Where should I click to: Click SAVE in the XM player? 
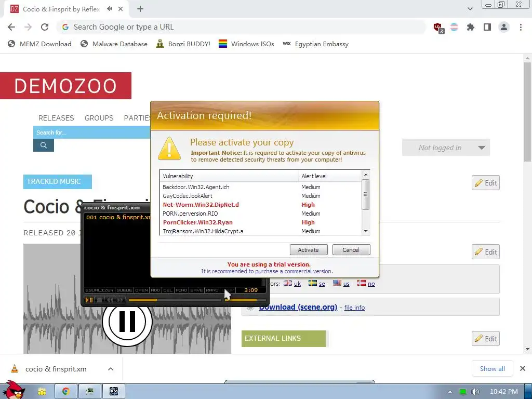point(196,290)
